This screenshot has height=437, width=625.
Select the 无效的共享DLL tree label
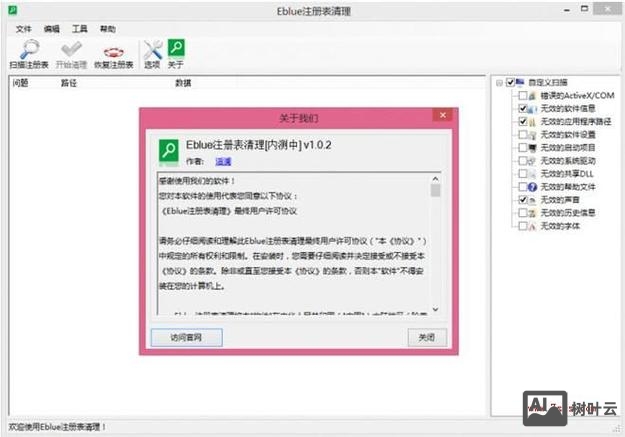(x=567, y=174)
